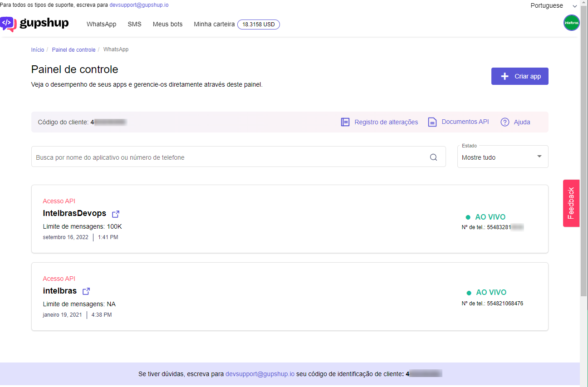This screenshot has width=588, height=387.
Task: Click devsupport@gupshup.io link in footer
Action: (260, 374)
